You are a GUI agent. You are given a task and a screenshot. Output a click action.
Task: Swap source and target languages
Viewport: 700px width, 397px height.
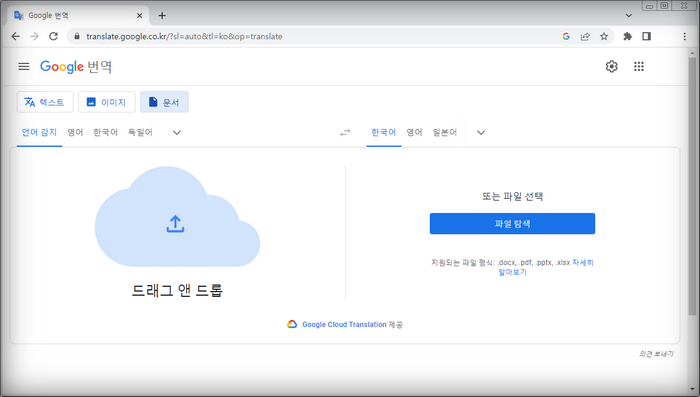click(x=345, y=133)
